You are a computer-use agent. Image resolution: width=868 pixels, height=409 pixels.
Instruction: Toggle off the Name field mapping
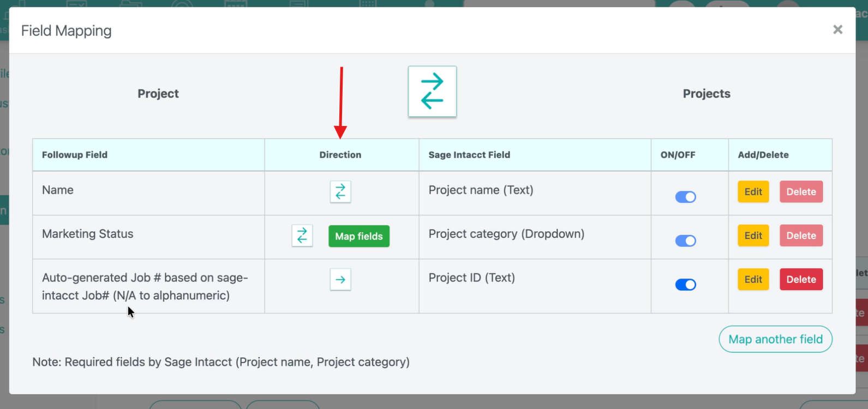[x=685, y=197]
